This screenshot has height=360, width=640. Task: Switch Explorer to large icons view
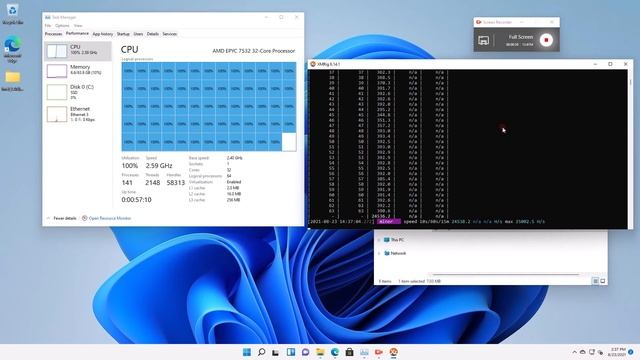pyautogui.click(x=603, y=281)
